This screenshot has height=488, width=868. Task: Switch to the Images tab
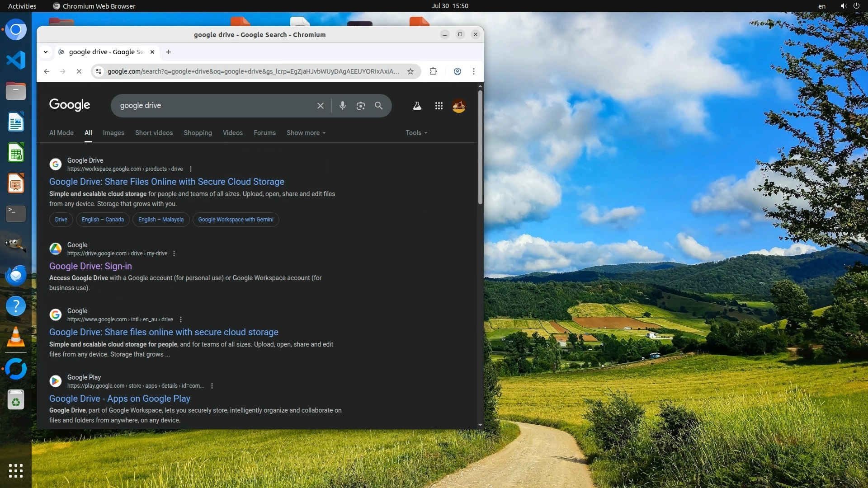pyautogui.click(x=113, y=133)
